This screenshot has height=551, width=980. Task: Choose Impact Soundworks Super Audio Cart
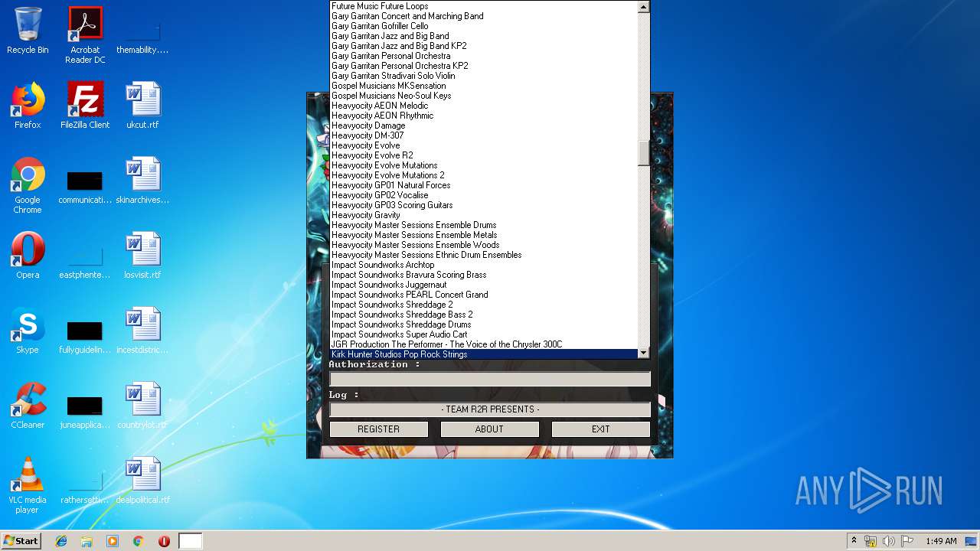pos(484,334)
